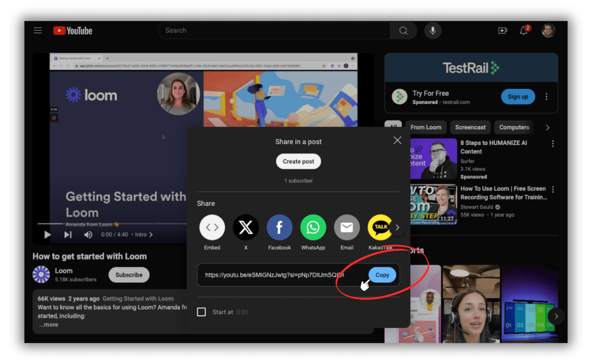Viewport: 592px width, 364px height.
Task: Mute the video with the speaker icon
Action: (x=88, y=235)
